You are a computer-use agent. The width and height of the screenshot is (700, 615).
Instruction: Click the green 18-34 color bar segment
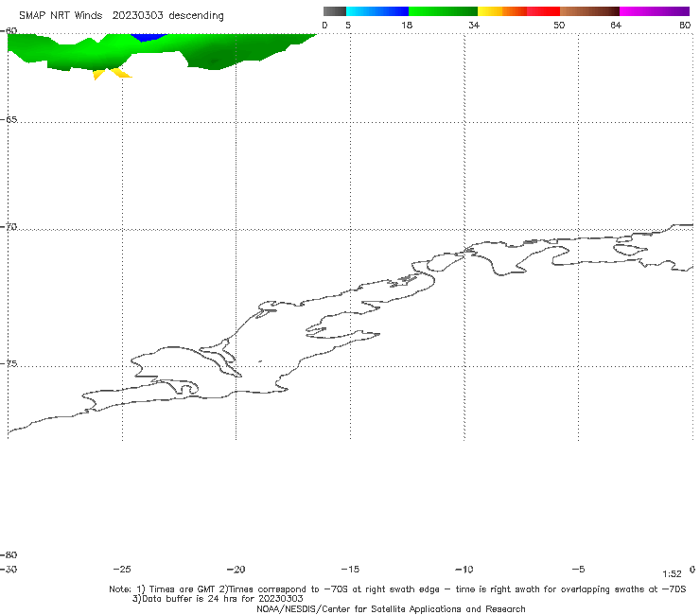click(443, 11)
